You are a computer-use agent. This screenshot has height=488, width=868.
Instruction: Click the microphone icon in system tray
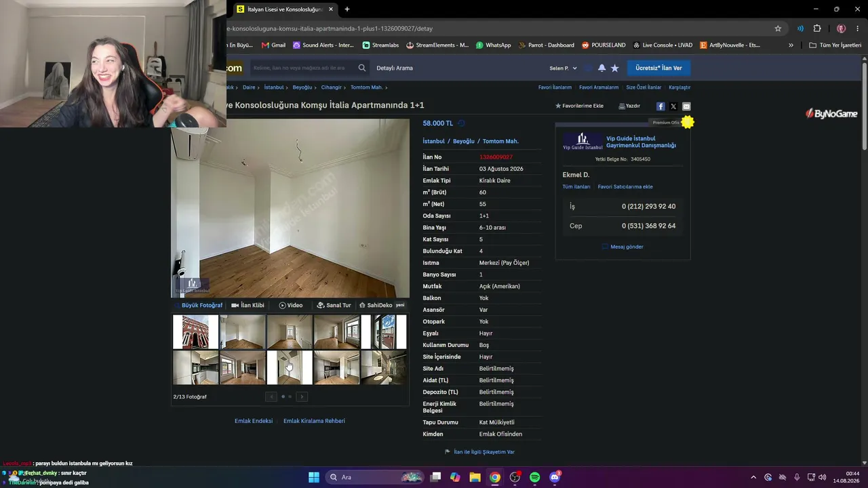coord(797,477)
